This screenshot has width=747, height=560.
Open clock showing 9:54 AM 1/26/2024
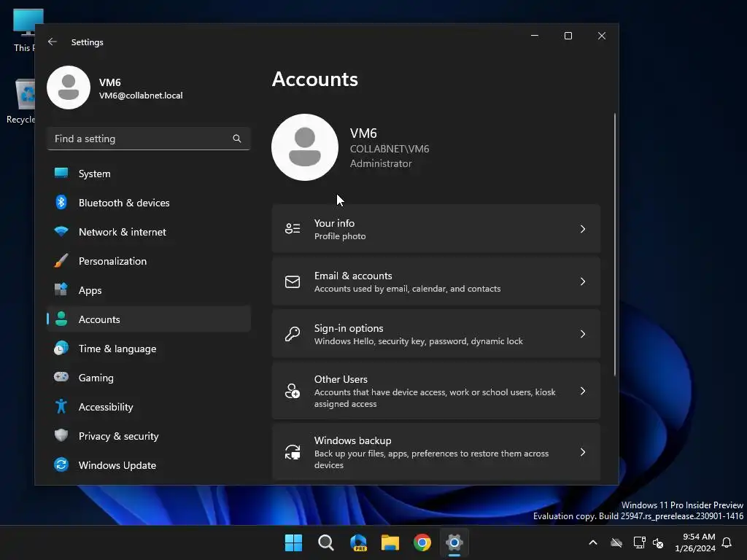point(695,542)
